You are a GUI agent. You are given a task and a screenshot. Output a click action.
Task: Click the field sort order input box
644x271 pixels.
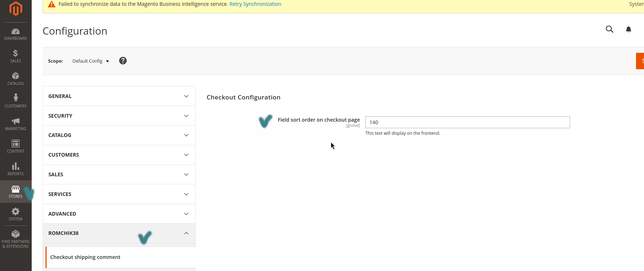(467, 122)
